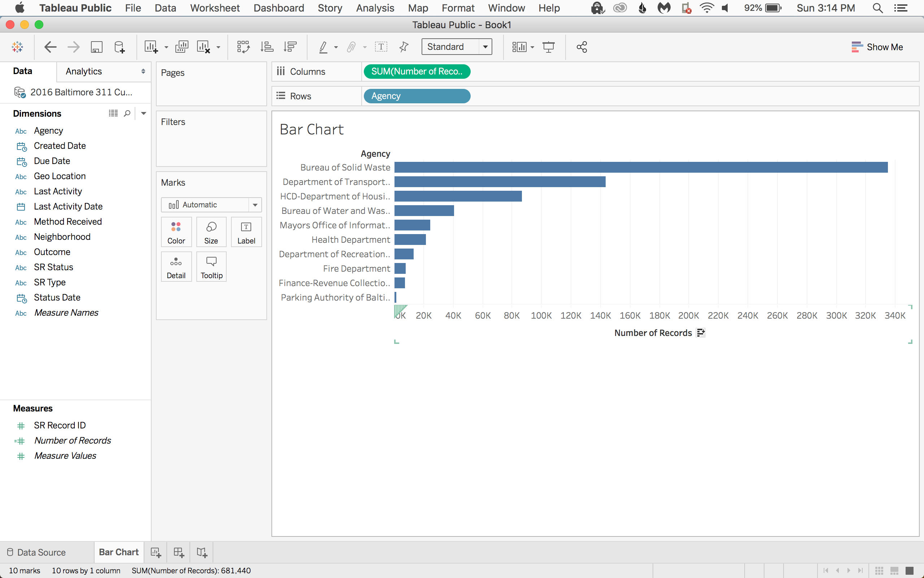Enter presentation mode icon
Image resolution: width=924 pixels, height=578 pixels.
(x=549, y=47)
